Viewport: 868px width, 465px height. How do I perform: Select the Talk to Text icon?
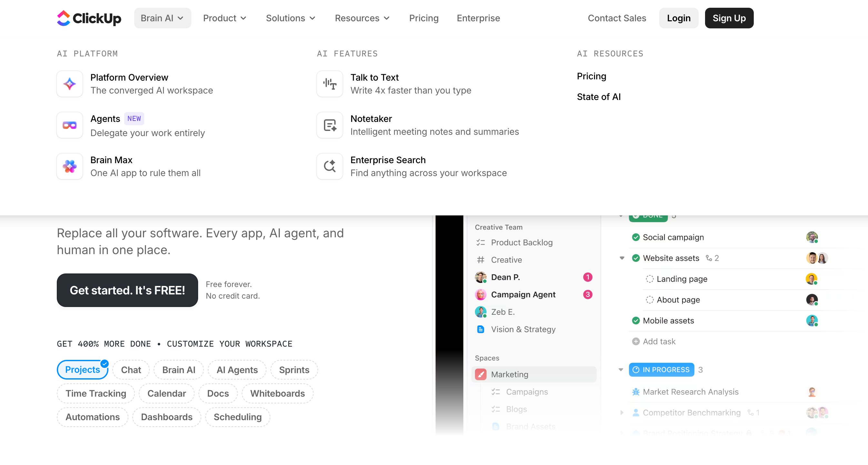pos(329,84)
